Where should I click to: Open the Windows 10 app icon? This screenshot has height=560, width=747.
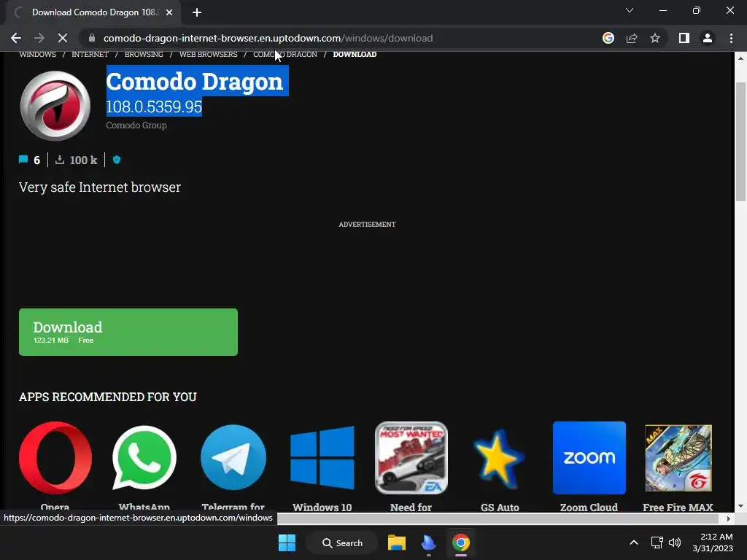(322, 458)
